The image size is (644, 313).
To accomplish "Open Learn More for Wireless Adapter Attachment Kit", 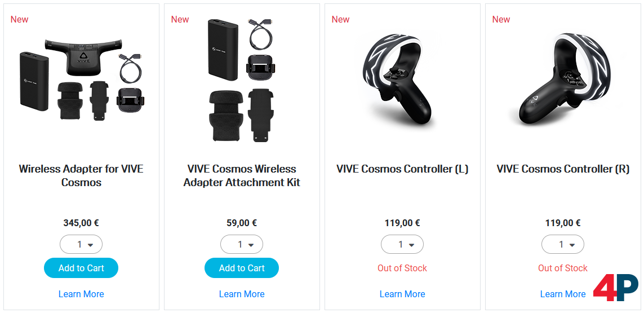I will (242, 294).
